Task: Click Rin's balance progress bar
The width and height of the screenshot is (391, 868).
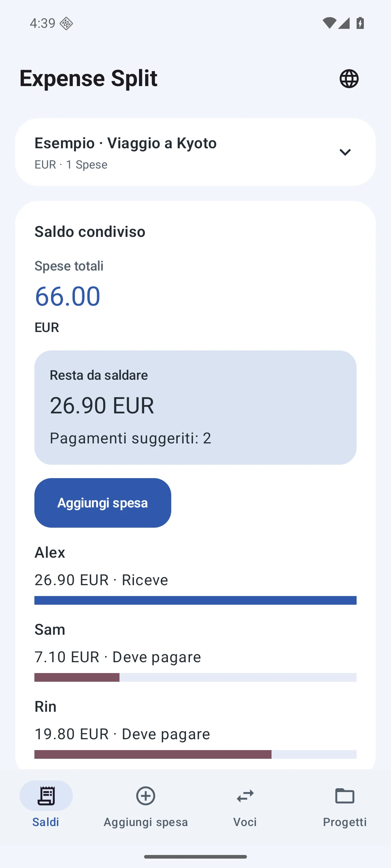Action: coord(195,754)
